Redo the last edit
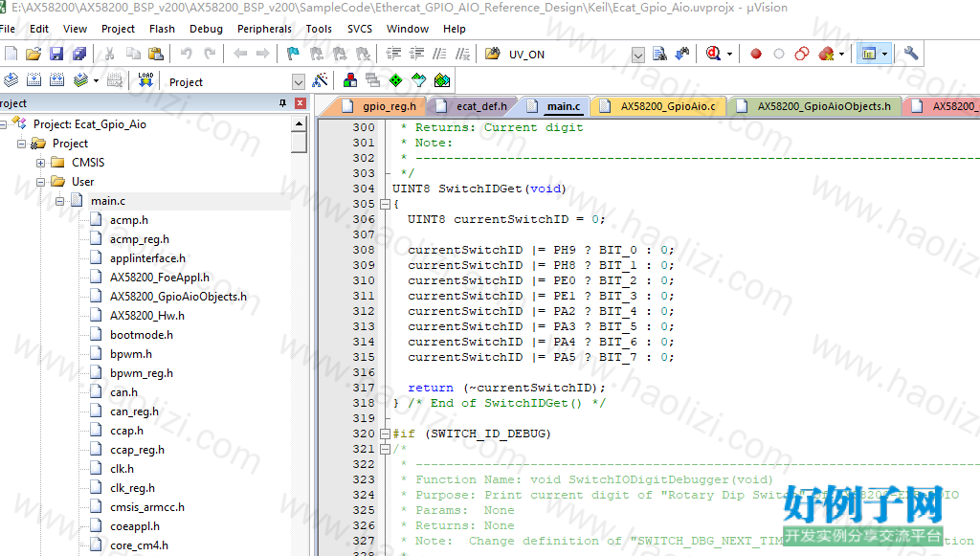Viewport: 980px width, 556px height. click(x=210, y=54)
